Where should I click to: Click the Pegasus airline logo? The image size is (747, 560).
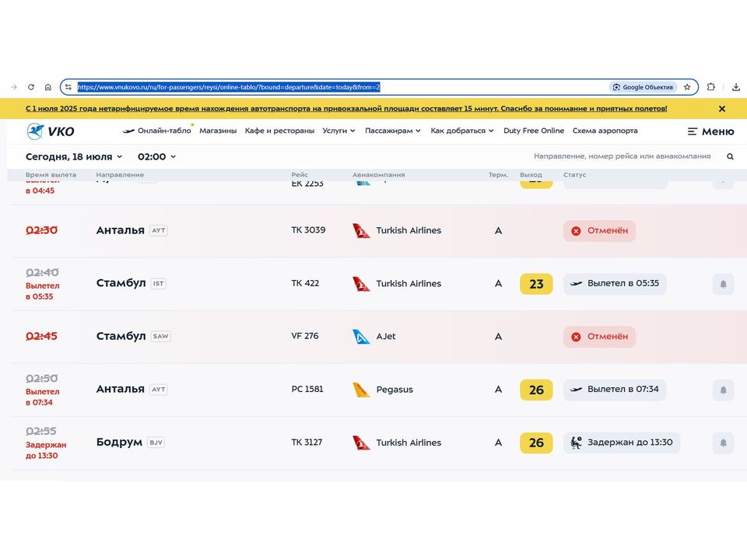361,390
